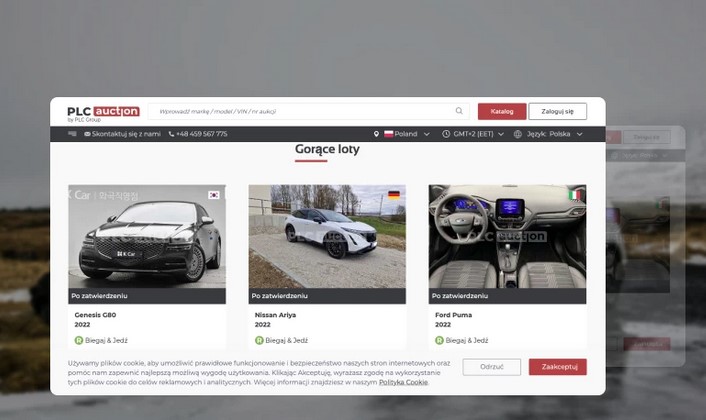Open the Genesis G80 car photo

(x=147, y=236)
